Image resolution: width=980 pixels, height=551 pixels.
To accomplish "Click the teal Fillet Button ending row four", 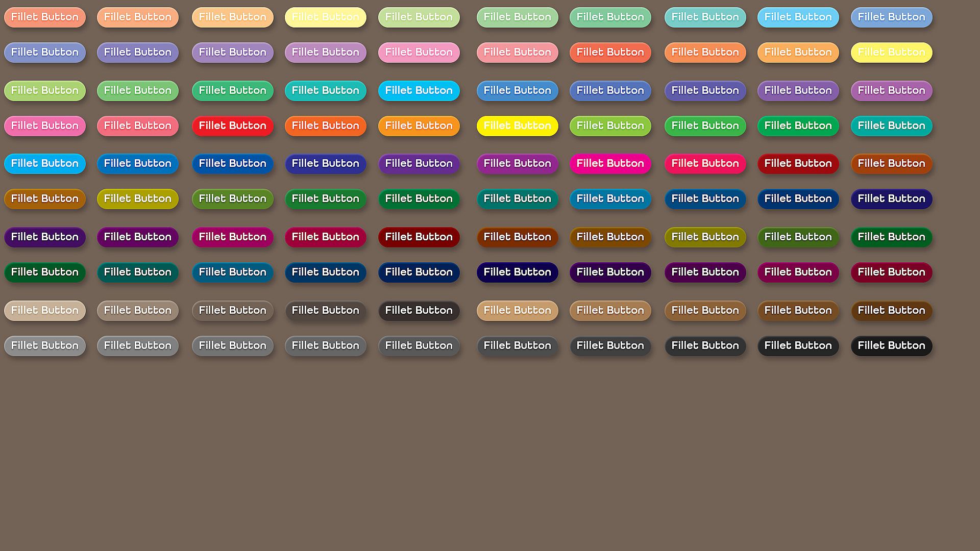I will 891,126.
